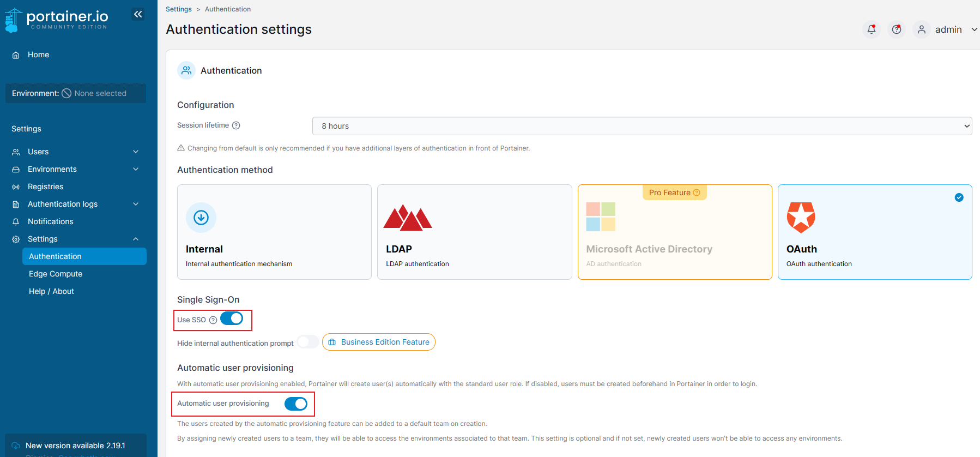Image resolution: width=980 pixels, height=457 pixels.
Task: Go to Registries in sidebar
Action: (x=46, y=187)
